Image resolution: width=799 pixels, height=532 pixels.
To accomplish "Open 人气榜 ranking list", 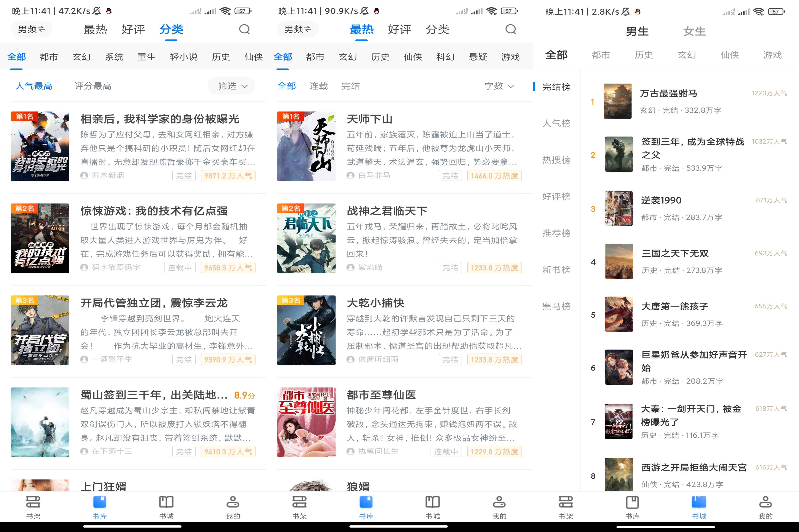I will (x=556, y=123).
